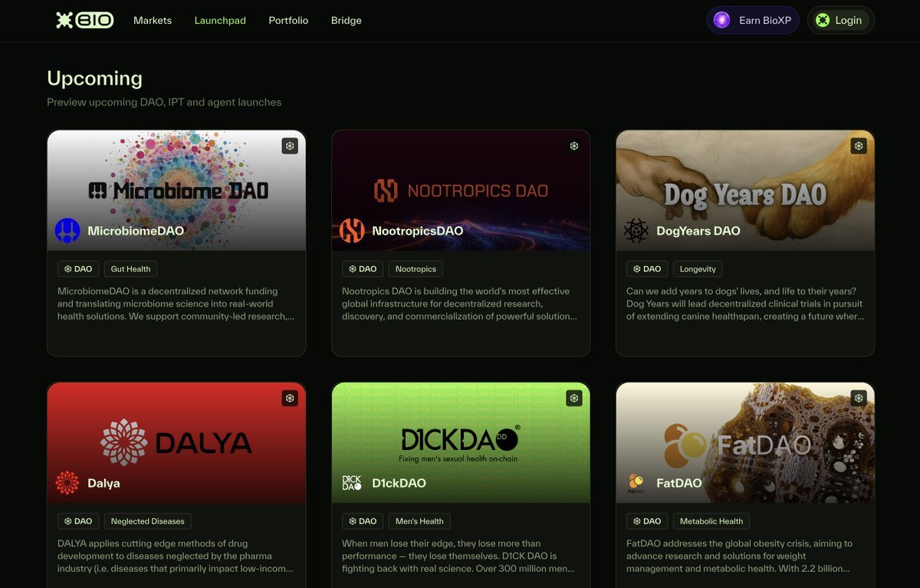
Task: Click the orange NootropicsDAO avatar icon
Action: click(352, 231)
